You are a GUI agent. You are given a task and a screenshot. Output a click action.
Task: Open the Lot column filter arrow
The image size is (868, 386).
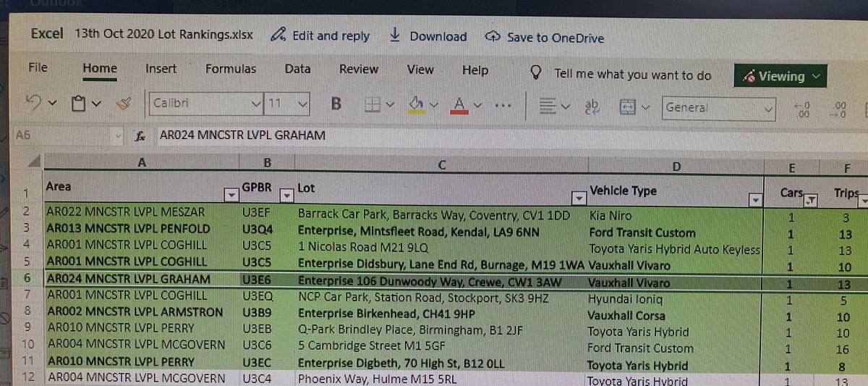point(578,198)
